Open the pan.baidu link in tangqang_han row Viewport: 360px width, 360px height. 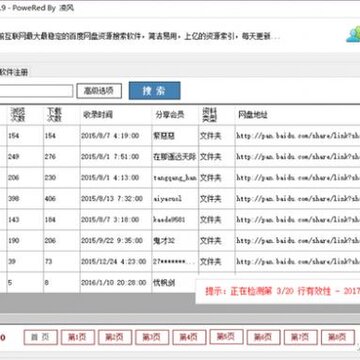298,178
